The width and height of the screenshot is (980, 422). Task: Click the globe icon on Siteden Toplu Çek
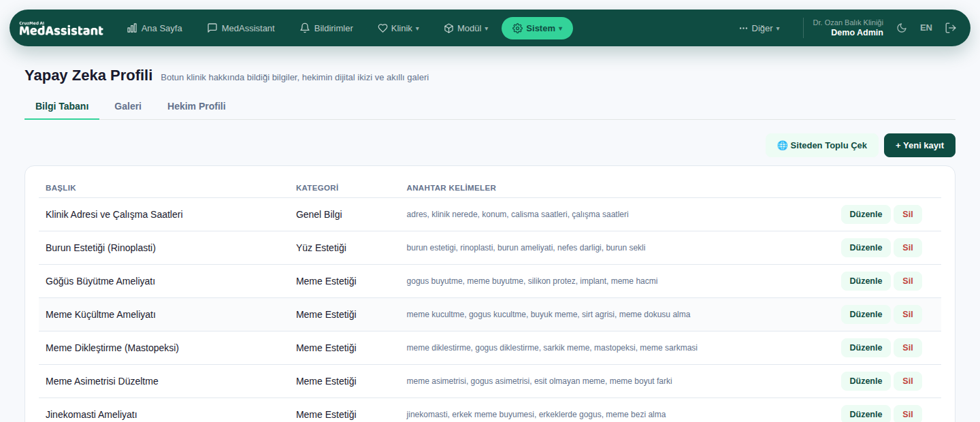[x=783, y=146]
